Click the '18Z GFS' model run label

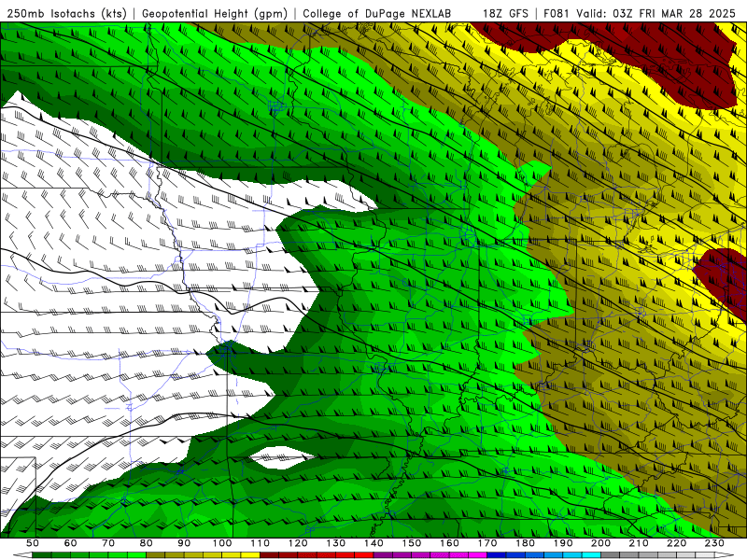coord(505,13)
